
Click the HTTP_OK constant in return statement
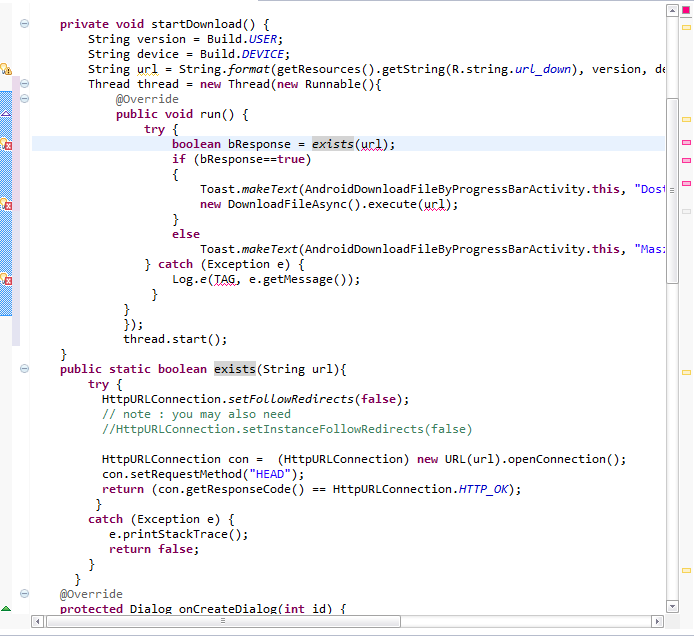(x=489, y=489)
